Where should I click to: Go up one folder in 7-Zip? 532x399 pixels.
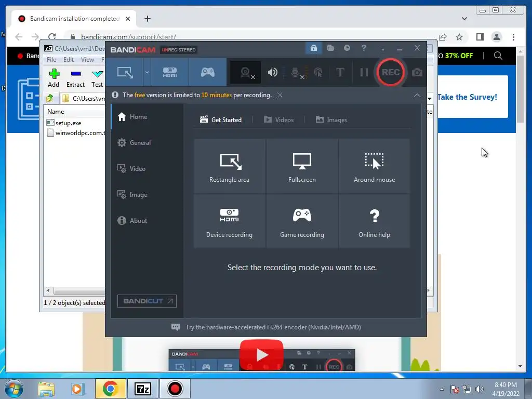pyautogui.click(x=50, y=98)
